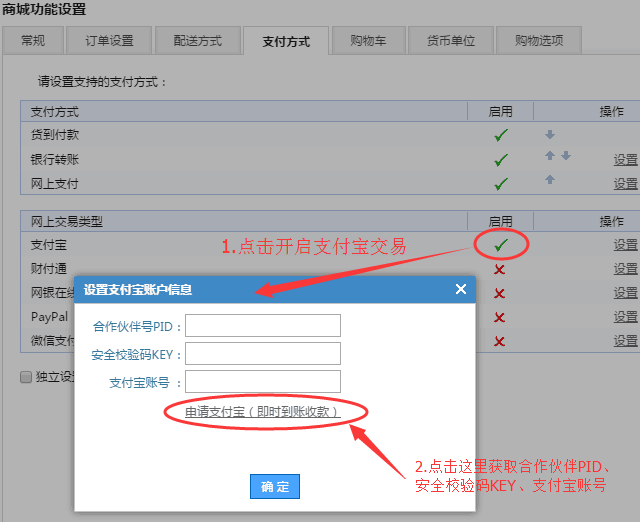Open 设置 for 网上支付
This screenshot has width=640, height=522.
[625, 184]
